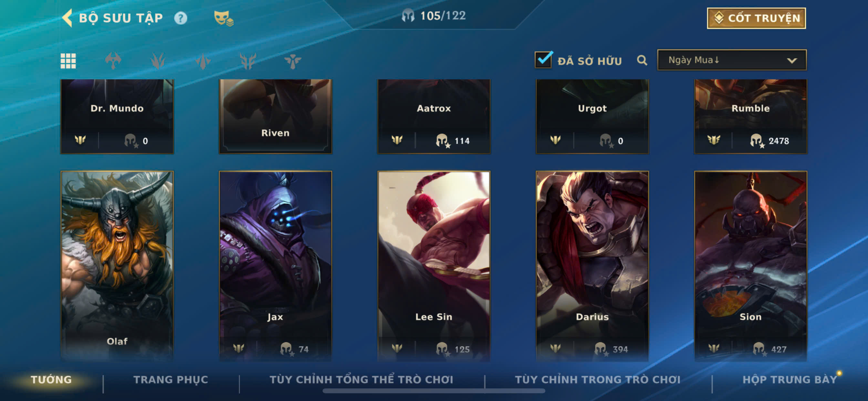Open the Hộp Trưng Bày tab

[790, 379]
